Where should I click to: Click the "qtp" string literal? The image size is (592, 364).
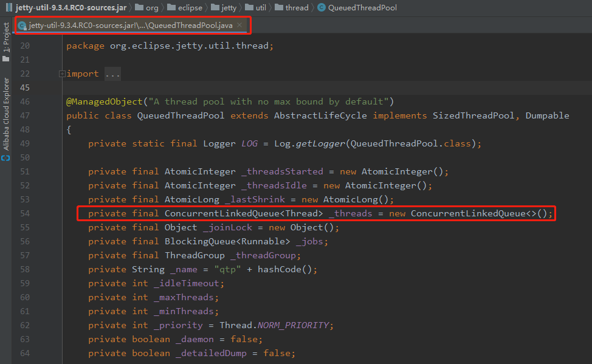(228, 269)
